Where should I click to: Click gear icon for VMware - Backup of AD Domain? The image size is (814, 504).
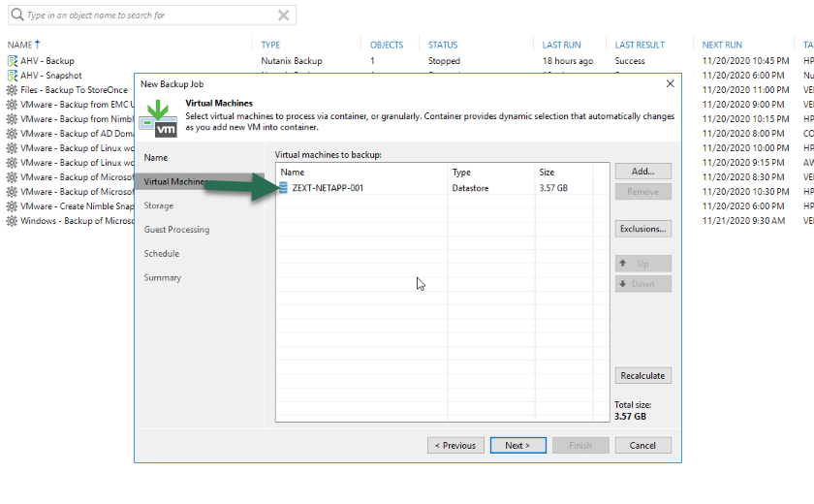tap(12, 134)
